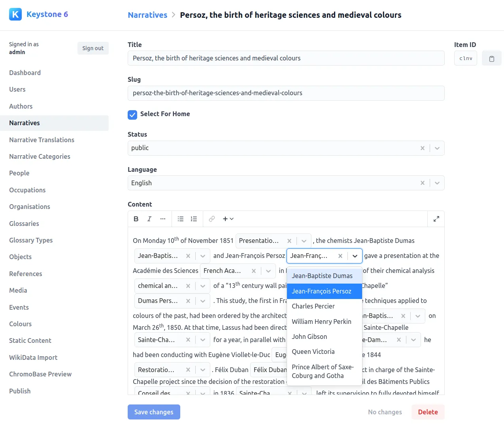Expand content editor to full screen

(436, 219)
